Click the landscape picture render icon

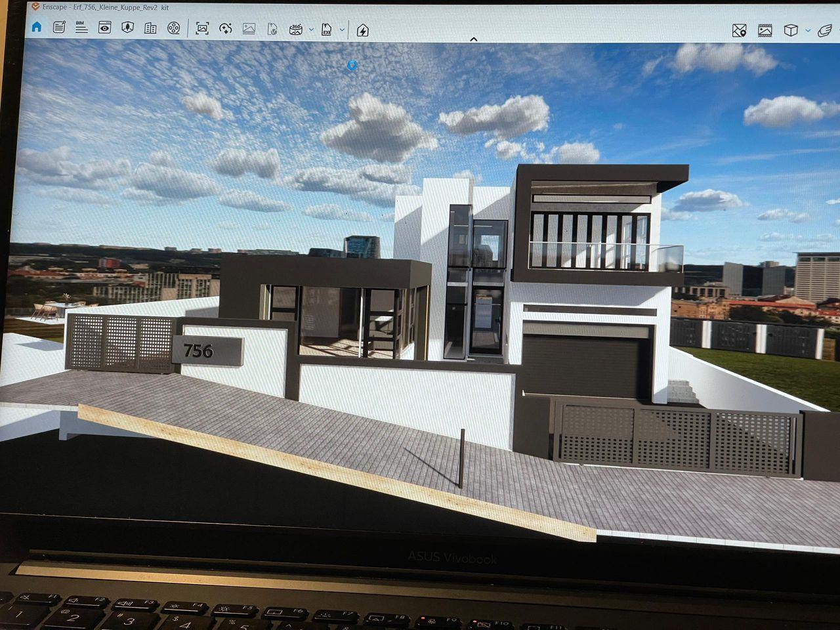point(249,28)
